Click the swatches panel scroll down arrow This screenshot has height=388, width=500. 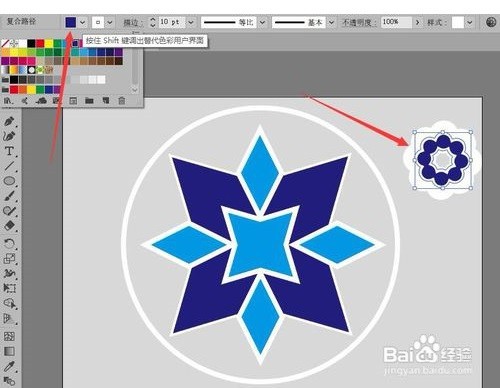click(x=134, y=89)
